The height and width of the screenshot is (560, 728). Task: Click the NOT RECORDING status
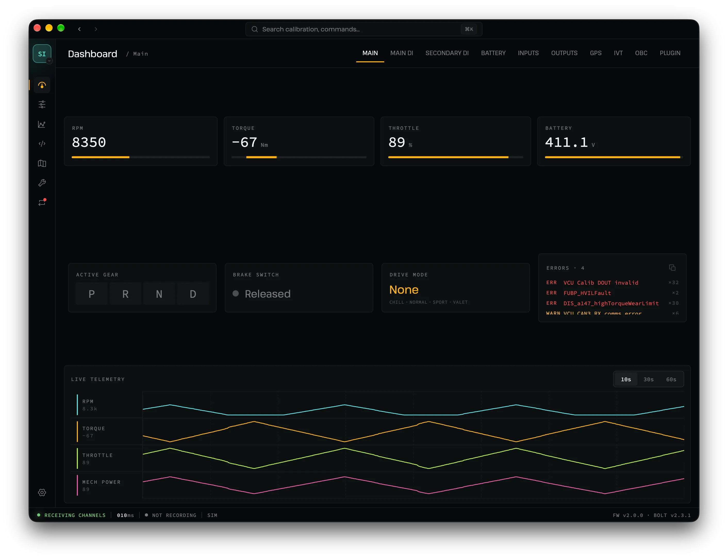tap(171, 515)
